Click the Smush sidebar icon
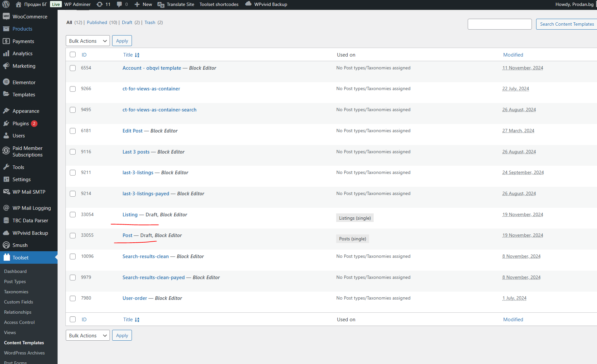 (x=6, y=245)
